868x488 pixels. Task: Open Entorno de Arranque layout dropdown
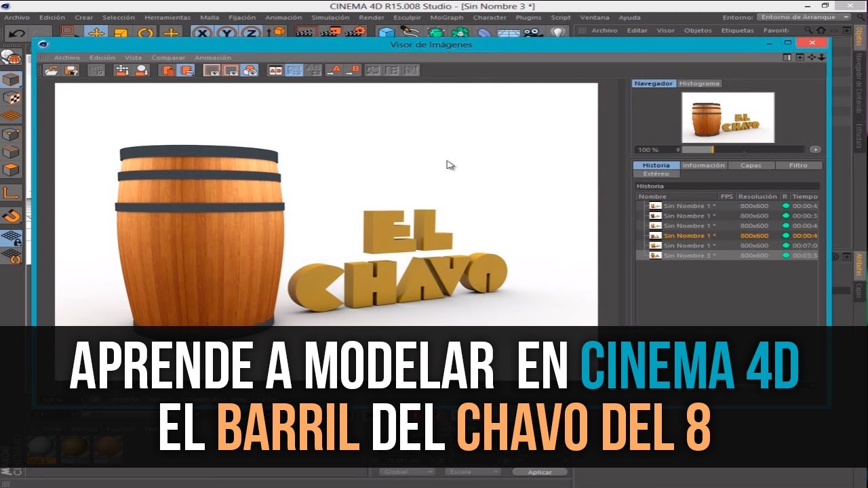804,18
